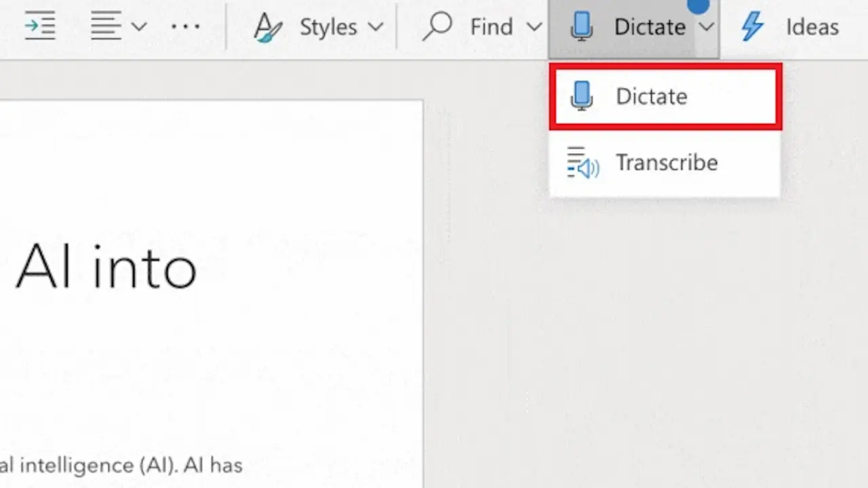Viewport: 868px width, 488px height.
Task: Place cursor in the "AI into" heading
Action: tap(106, 268)
